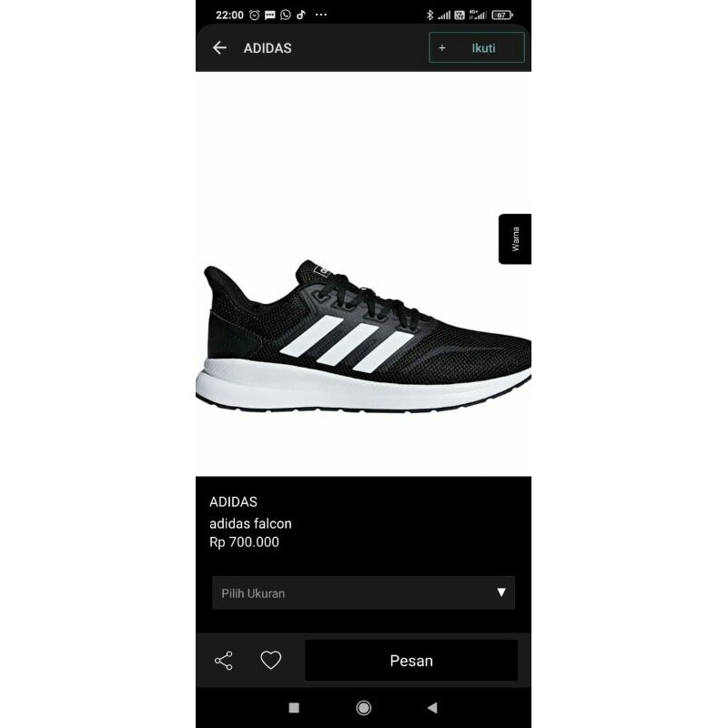Image resolution: width=728 pixels, height=728 pixels.
Task: Tap the alarm clock status icon
Action: (x=255, y=15)
